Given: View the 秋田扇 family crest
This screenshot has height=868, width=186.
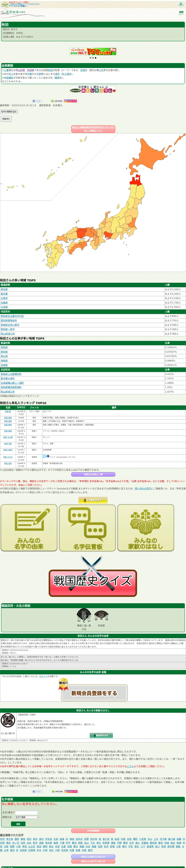Looking at the screenshot, I should (101, 615).
